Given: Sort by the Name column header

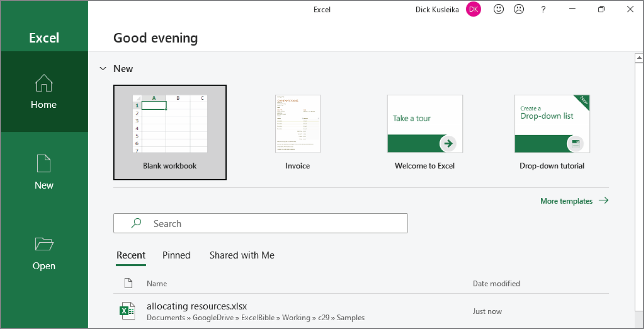Looking at the screenshot, I should [157, 283].
